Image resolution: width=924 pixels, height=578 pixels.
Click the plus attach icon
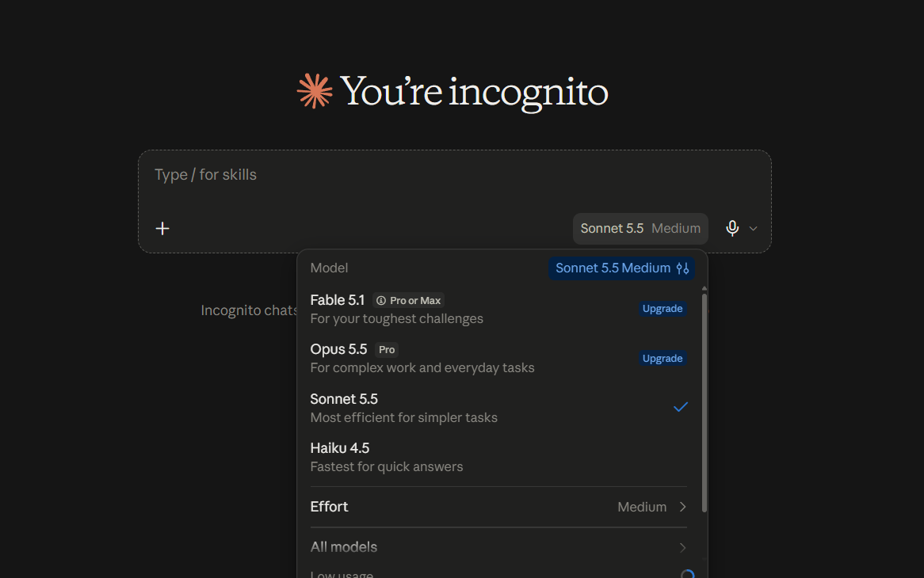point(162,228)
